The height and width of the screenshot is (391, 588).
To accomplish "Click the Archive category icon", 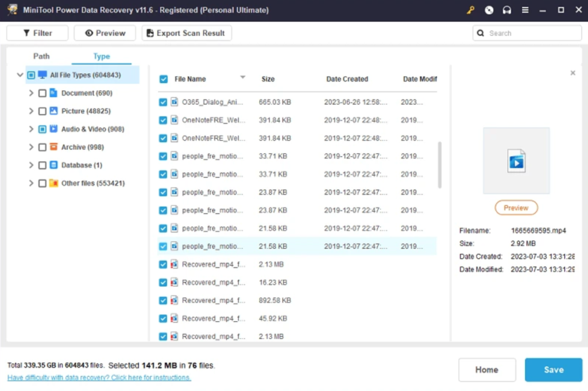I will [x=53, y=147].
